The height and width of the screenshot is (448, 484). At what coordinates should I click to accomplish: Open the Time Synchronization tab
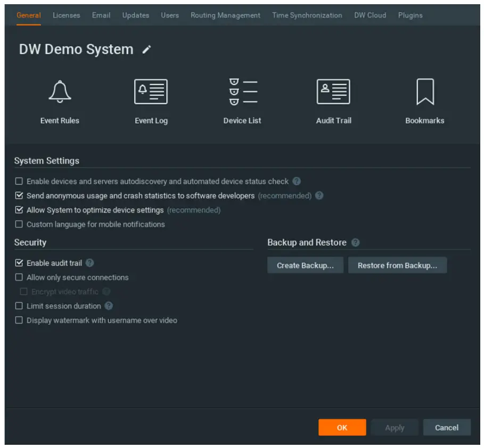coord(307,15)
